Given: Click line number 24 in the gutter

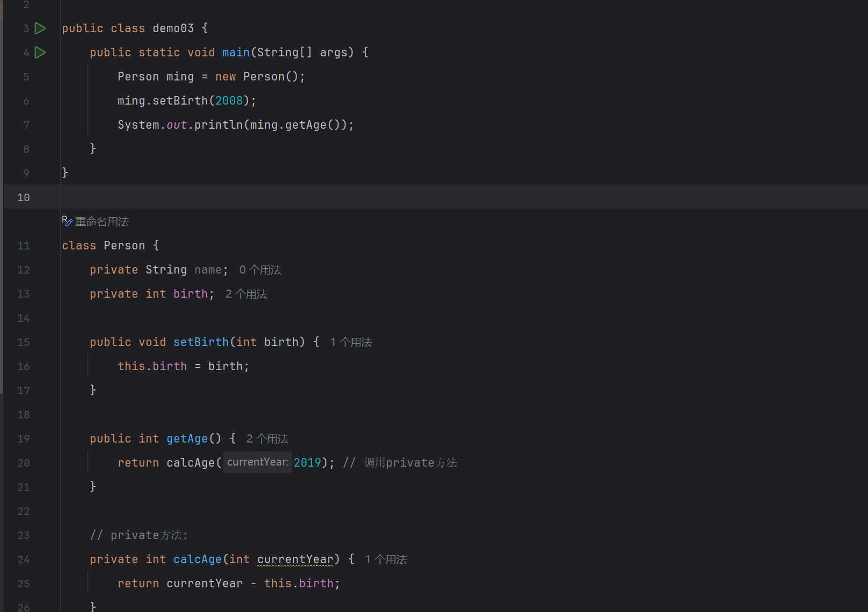Looking at the screenshot, I should 24,559.
